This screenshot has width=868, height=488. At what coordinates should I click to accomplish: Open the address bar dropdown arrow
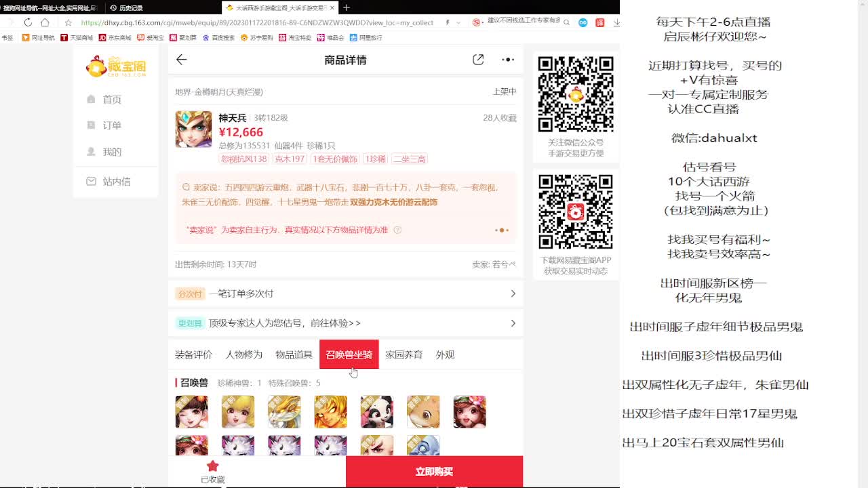[x=459, y=22]
